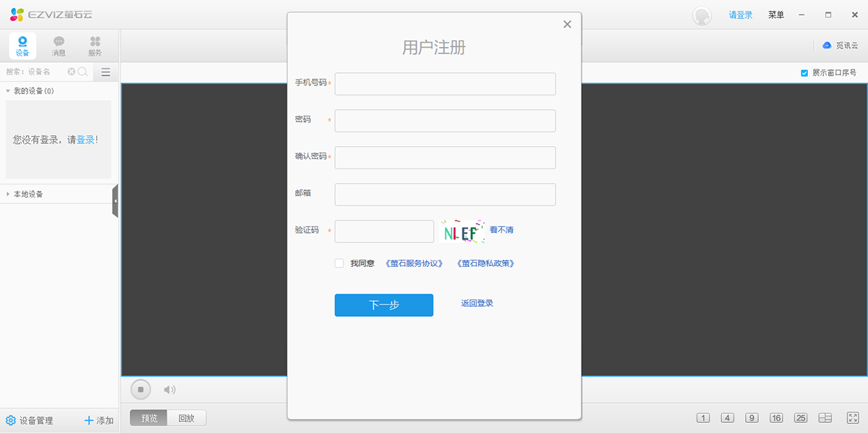Image resolution: width=868 pixels, height=434 pixels.
Task: Mute audio with the speaker icon
Action: [x=169, y=389]
